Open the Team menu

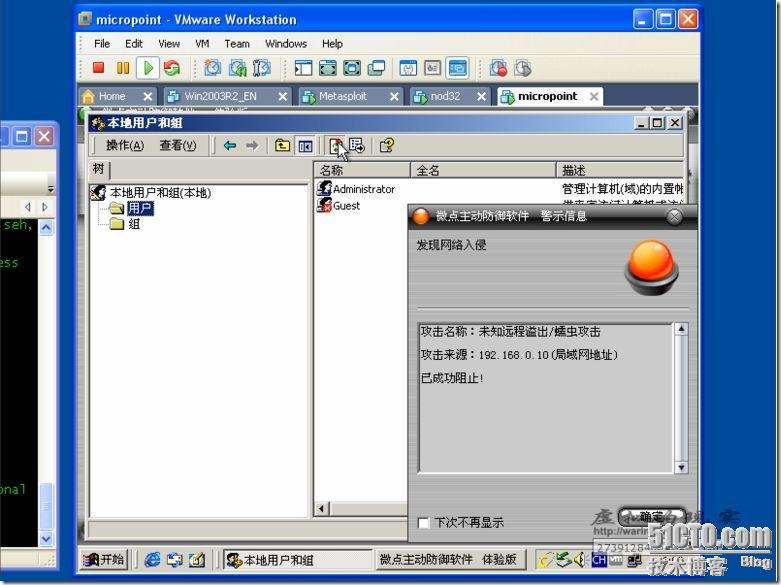[x=237, y=43]
